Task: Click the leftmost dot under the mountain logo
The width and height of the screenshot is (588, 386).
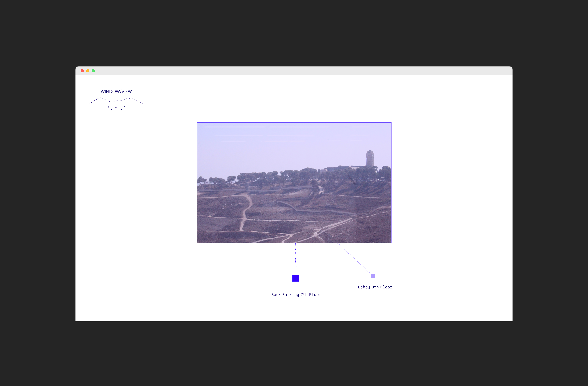Action: pyautogui.click(x=108, y=107)
